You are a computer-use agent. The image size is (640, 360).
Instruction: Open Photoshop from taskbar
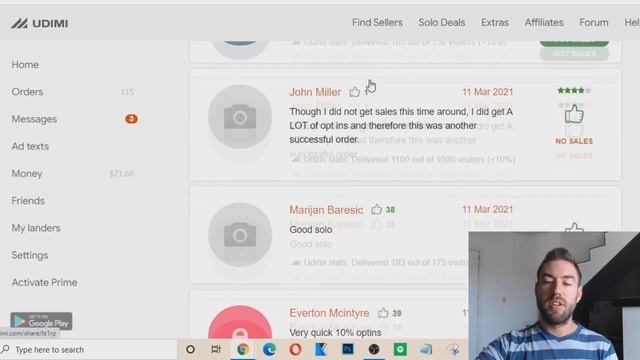point(348,349)
